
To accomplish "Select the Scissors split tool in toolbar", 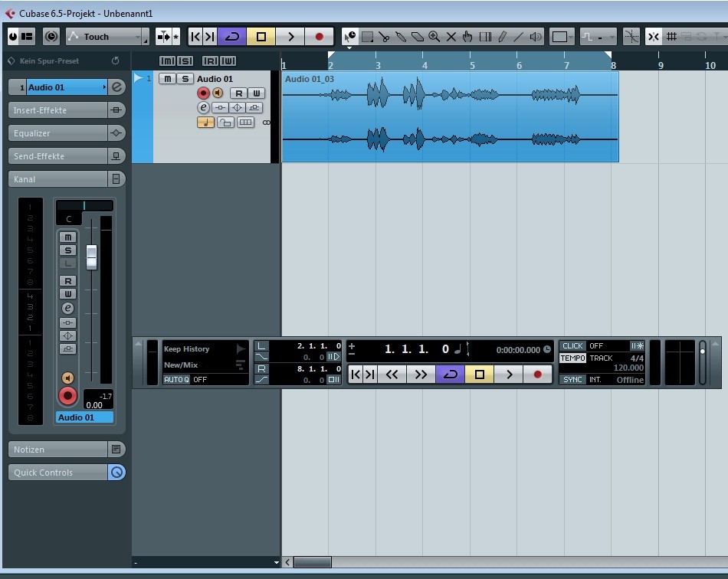I will (x=384, y=37).
